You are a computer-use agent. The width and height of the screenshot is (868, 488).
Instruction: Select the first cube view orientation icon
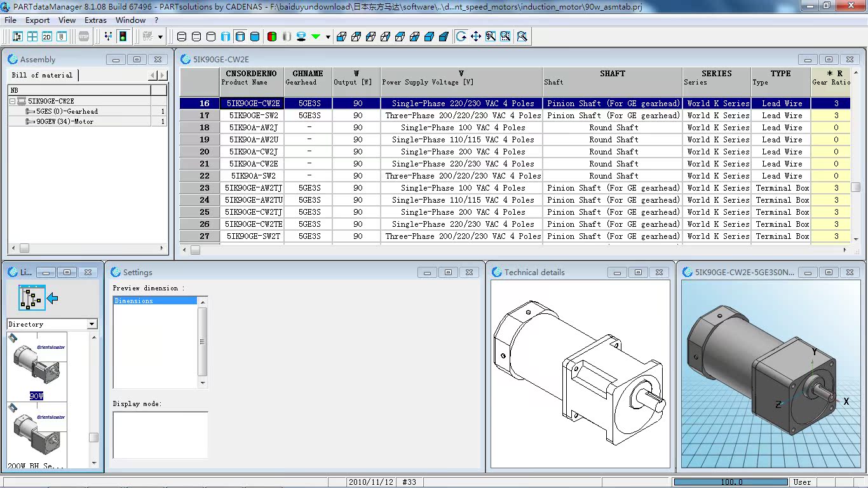coord(341,37)
